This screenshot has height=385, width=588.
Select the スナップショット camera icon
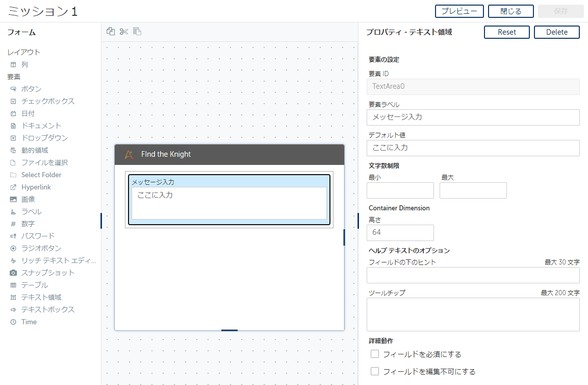[13, 273]
